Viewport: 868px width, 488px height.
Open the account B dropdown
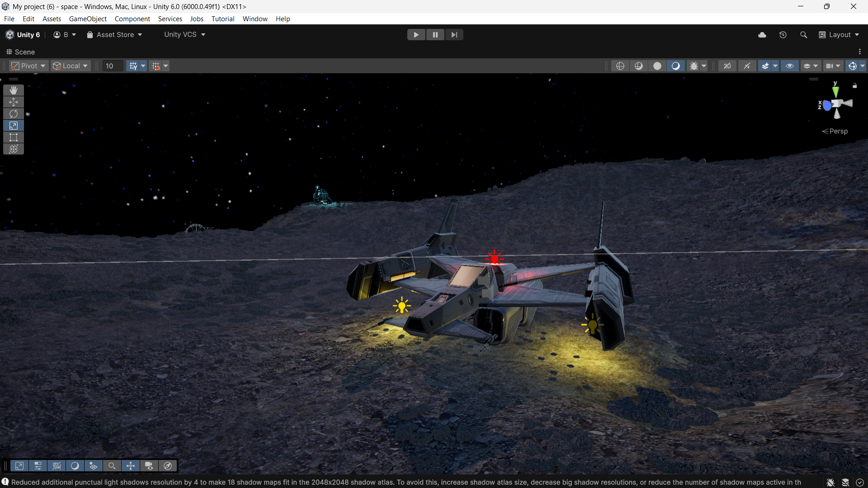point(65,35)
